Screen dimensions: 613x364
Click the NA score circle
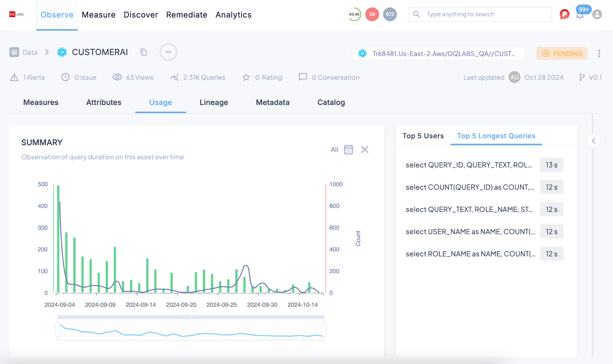(x=169, y=52)
